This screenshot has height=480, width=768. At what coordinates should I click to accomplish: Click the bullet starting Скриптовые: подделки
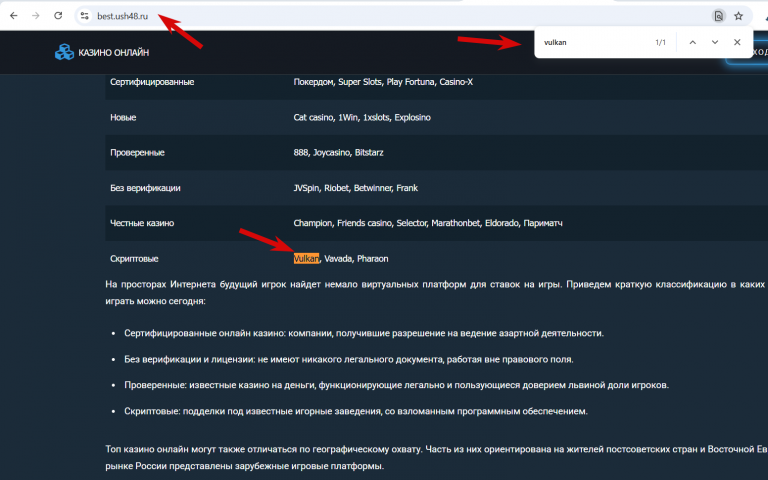(356, 411)
